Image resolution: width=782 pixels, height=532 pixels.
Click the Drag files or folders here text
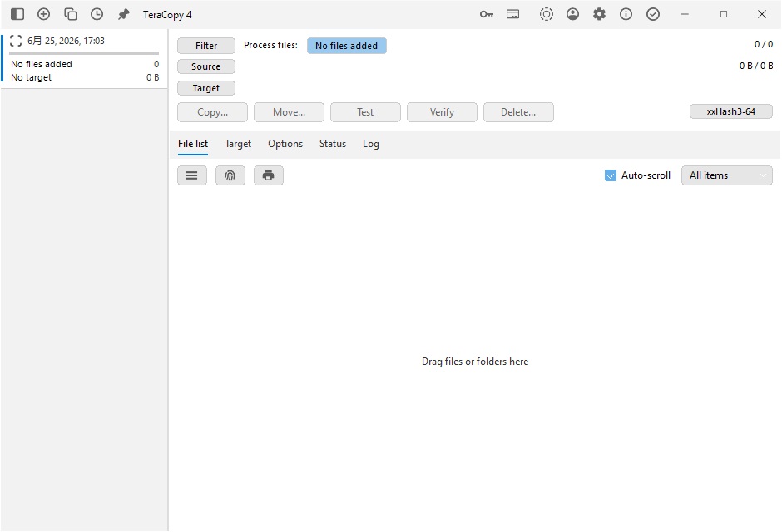(475, 362)
